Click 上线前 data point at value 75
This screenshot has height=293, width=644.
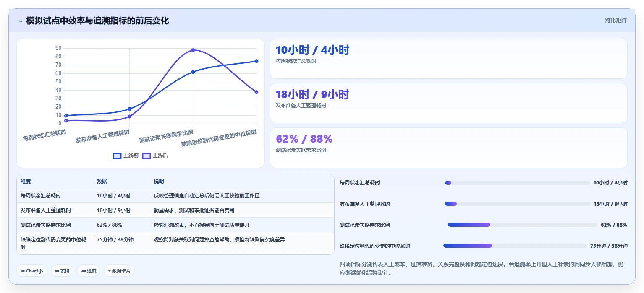pos(257,61)
